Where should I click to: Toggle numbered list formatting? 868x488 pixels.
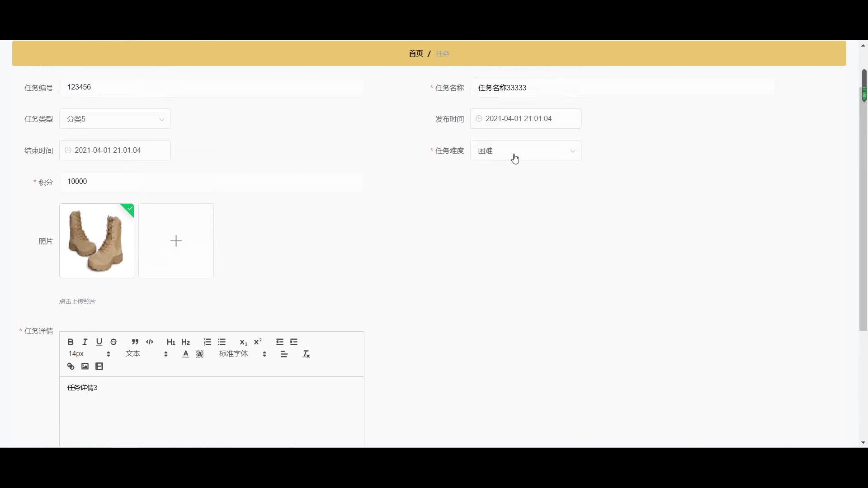(208, 342)
